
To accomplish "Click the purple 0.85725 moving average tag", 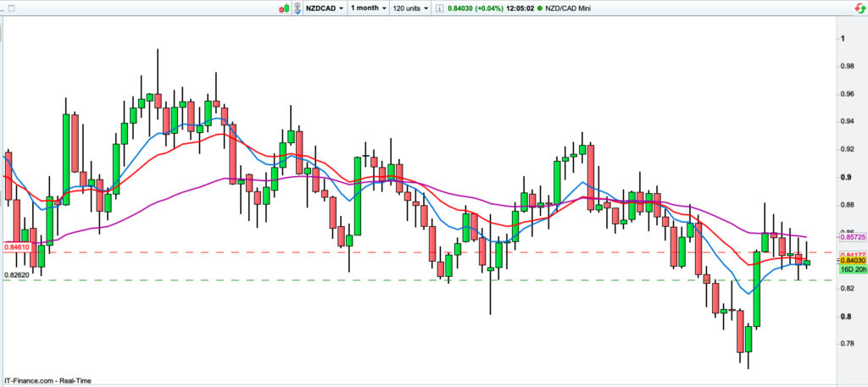I will 851,236.
